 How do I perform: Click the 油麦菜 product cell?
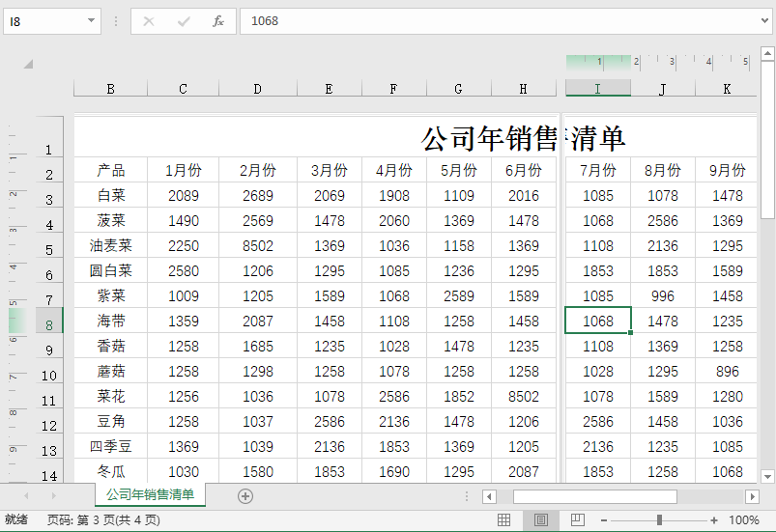[x=111, y=246]
